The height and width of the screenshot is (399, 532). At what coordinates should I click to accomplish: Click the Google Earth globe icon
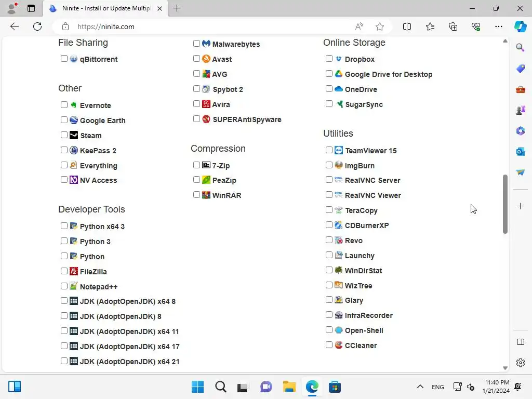74,120
